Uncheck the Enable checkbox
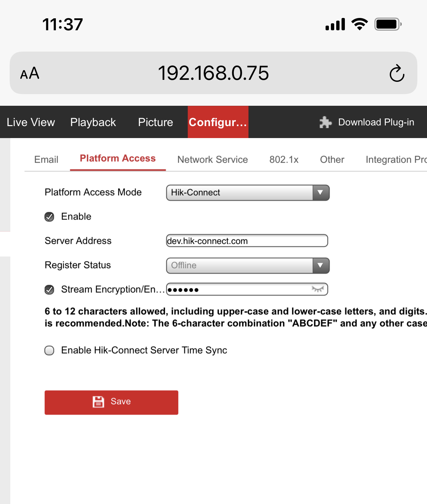427x504 pixels. pos(50,217)
